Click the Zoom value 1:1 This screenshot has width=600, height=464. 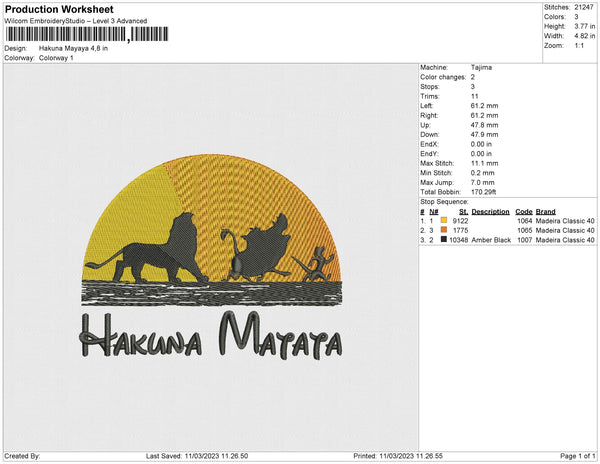coord(579,46)
